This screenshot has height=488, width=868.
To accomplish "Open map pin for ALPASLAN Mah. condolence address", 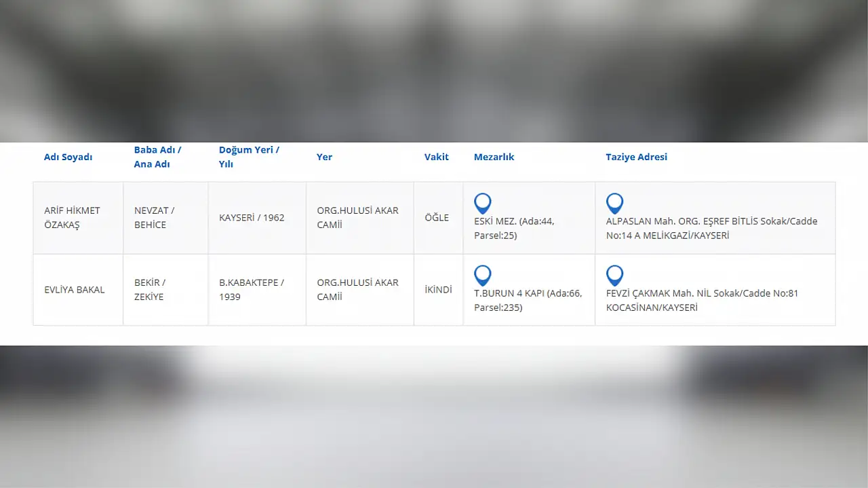I will click(x=614, y=203).
